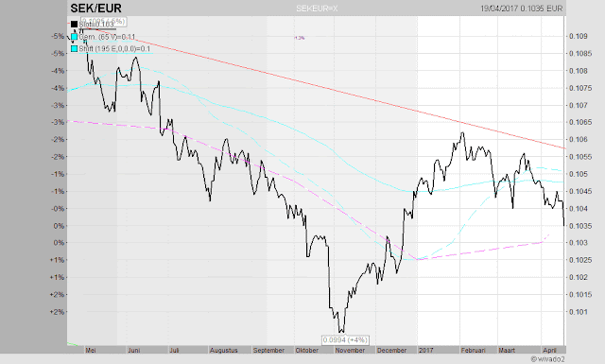Image resolution: width=605 pixels, height=364 pixels.
Task: Click the Augustus month label
Action: point(224,350)
